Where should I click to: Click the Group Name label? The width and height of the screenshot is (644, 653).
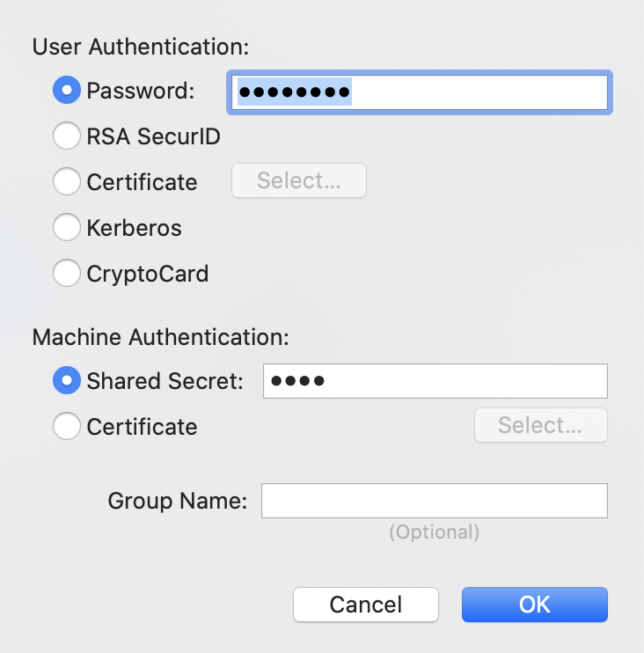tap(177, 501)
